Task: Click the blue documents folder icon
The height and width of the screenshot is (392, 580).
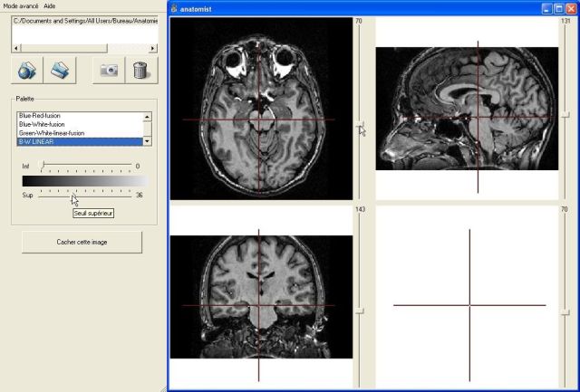Action: click(x=61, y=70)
